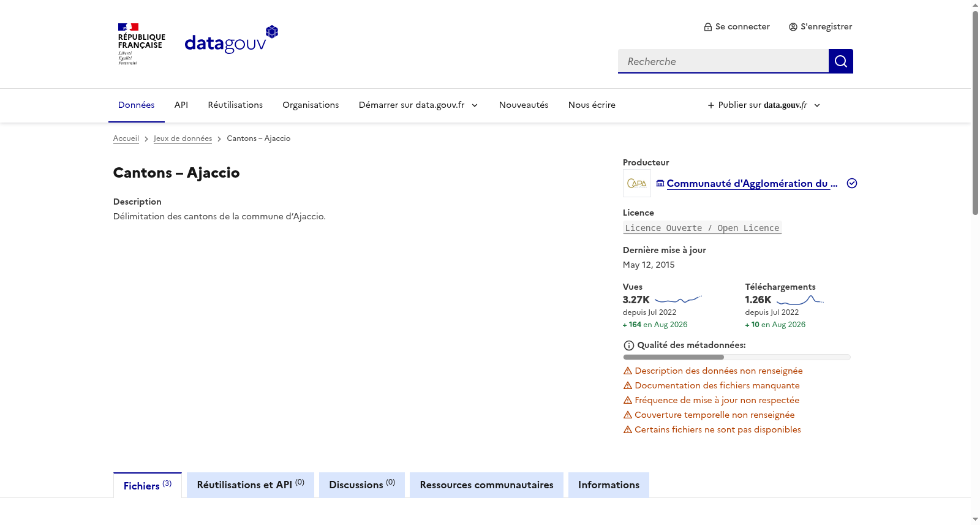The width and height of the screenshot is (980, 525).
Task: Open the Licence Ouverte / Open Licence link
Action: click(703, 228)
